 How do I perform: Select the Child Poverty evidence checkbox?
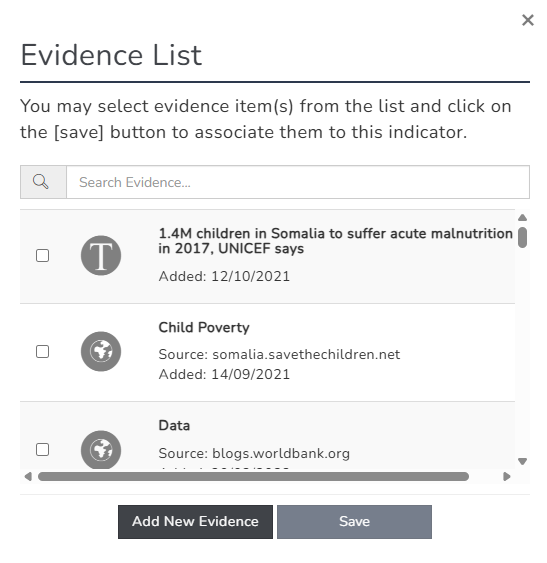(42, 352)
